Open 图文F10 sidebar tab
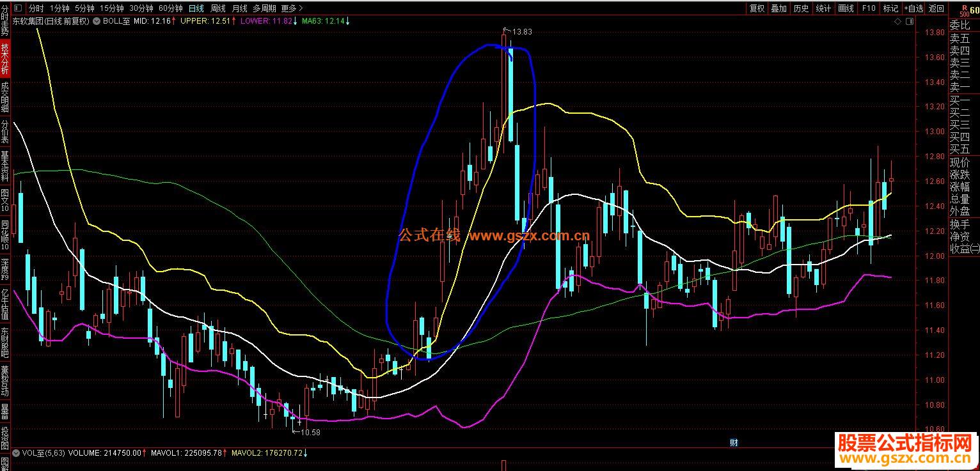Viewport: 980px width, 471px height. [5, 201]
